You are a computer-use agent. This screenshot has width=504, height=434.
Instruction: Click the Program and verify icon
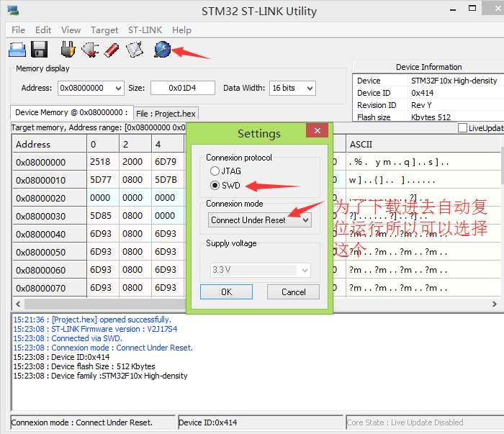(134, 50)
